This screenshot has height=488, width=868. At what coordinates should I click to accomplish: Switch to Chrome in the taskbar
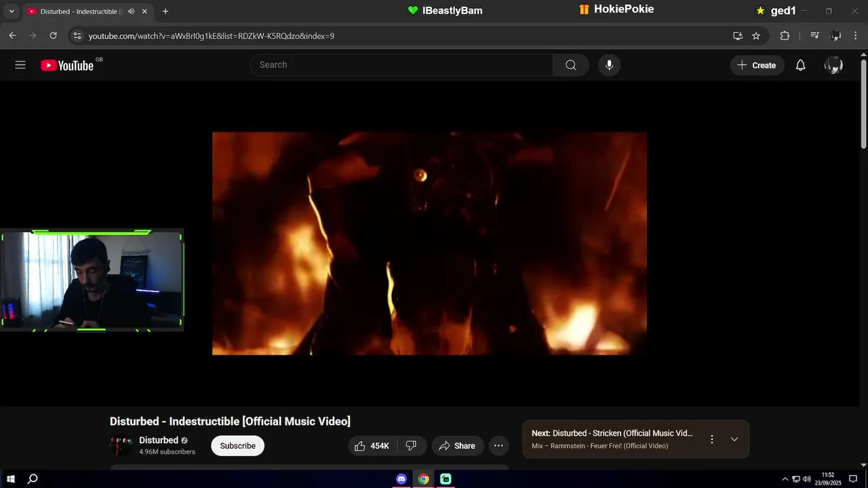(423, 479)
